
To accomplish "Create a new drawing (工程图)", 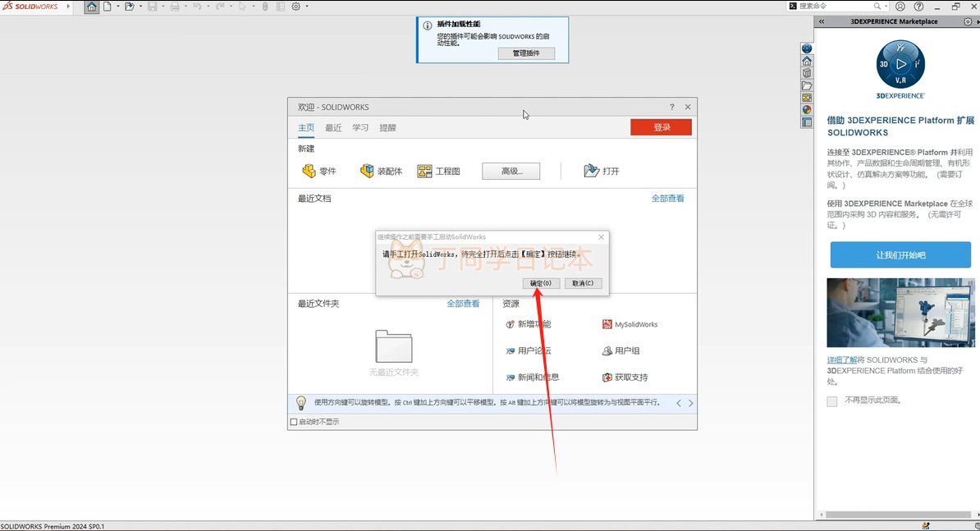I will tap(438, 172).
